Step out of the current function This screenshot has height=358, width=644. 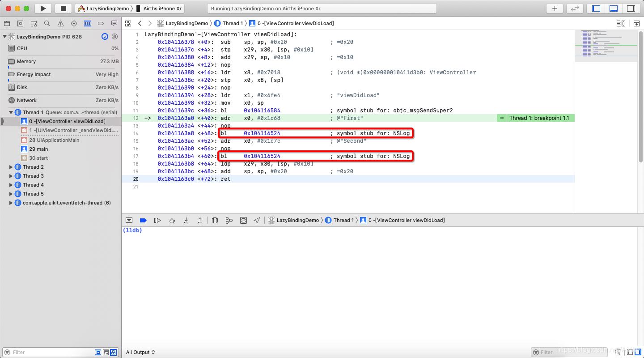coord(200,220)
